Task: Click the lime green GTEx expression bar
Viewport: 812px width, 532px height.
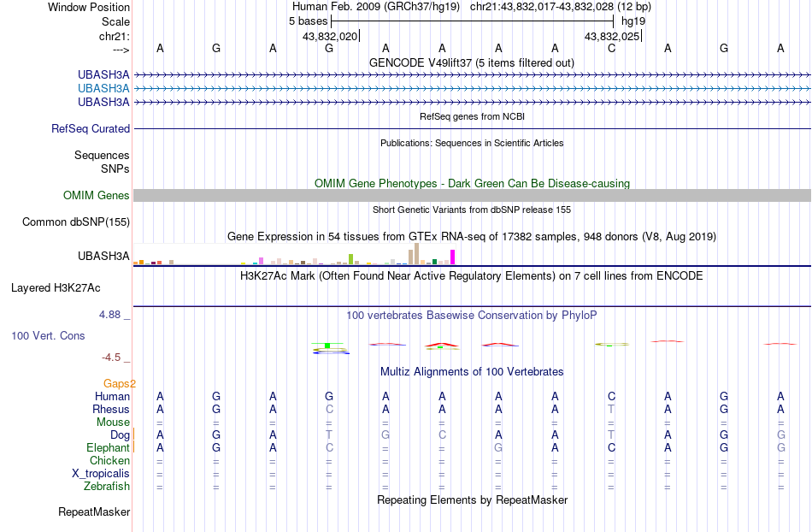Action: coord(351,259)
